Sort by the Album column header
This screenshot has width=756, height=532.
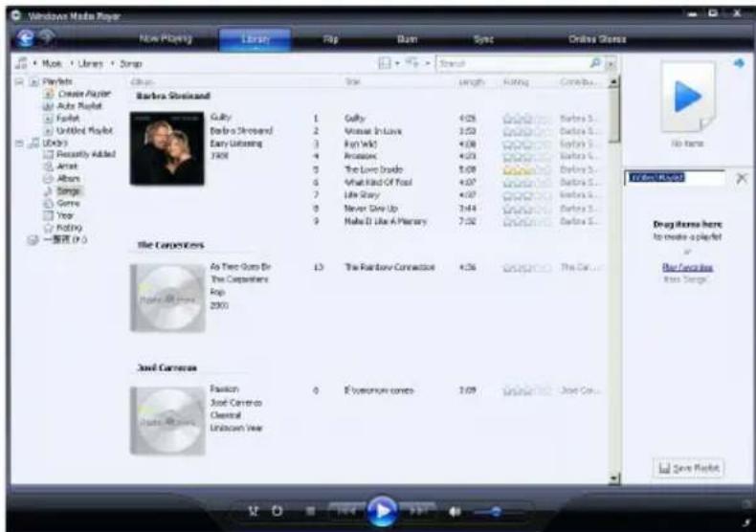pyautogui.click(x=143, y=82)
